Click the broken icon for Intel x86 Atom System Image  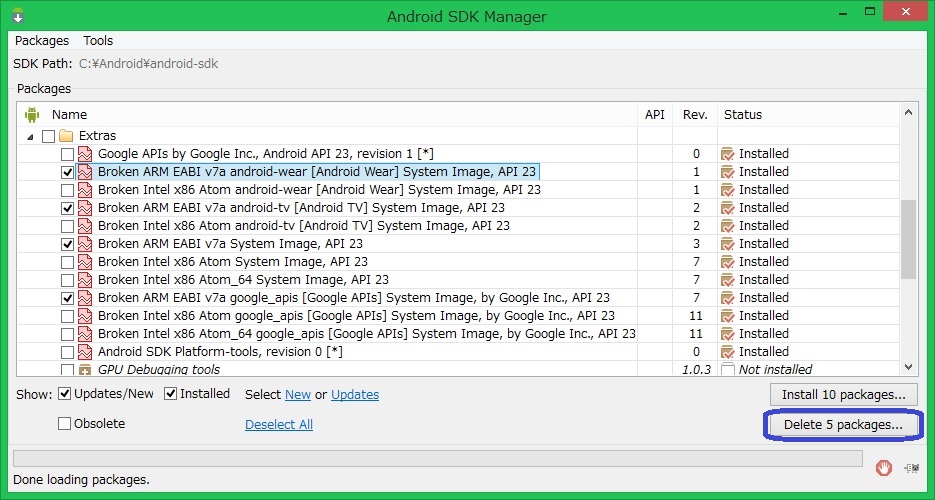pos(85,262)
